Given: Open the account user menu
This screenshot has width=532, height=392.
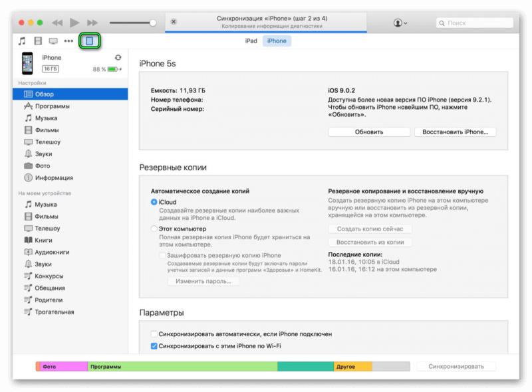Looking at the screenshot, I should click(x=400, y=23).
